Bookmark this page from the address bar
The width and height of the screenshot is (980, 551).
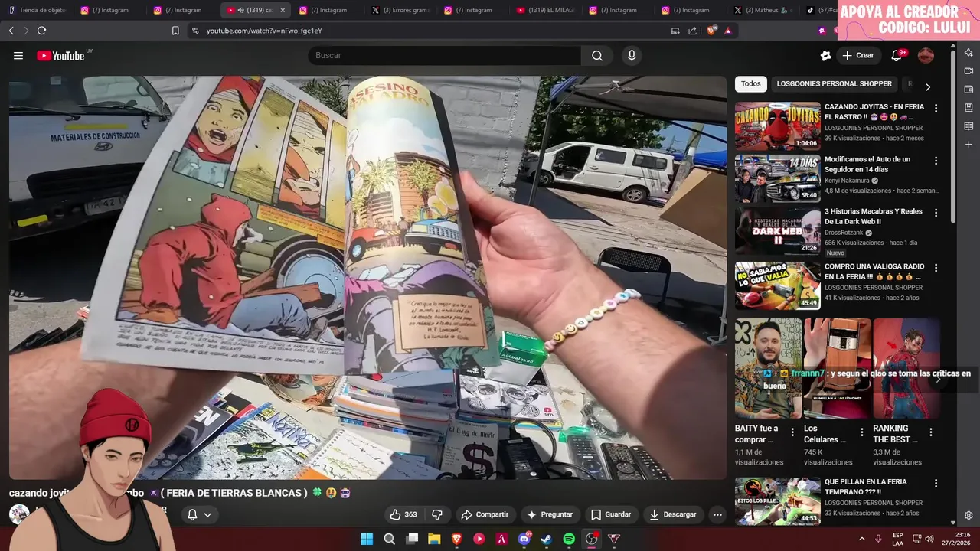pyautogui.click(x=175, y=31)
